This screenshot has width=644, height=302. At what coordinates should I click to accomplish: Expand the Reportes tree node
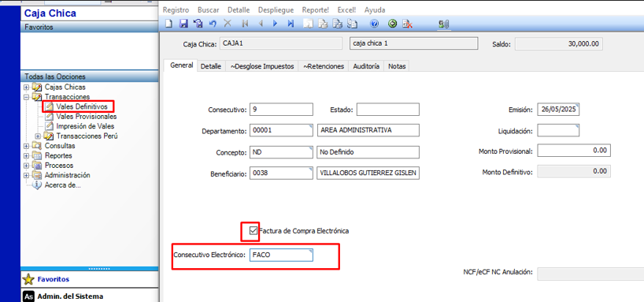click(27, 155)
